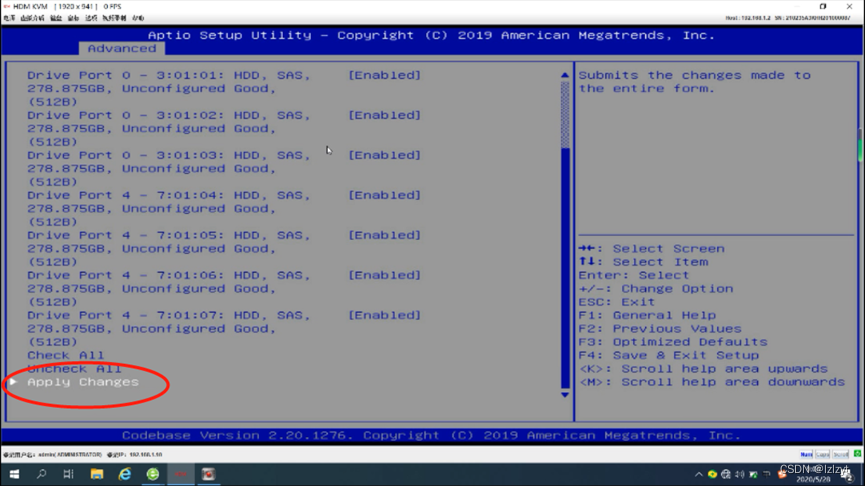This screenshot has width=865, height=486.
Task: Click "Submits the changes made to" help text
Action: (695, 75)
